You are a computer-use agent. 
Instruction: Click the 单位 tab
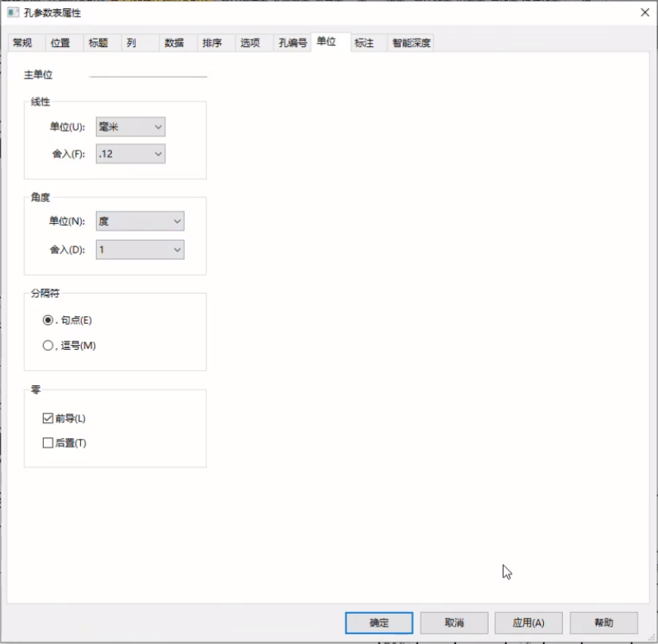coord(331,42)
